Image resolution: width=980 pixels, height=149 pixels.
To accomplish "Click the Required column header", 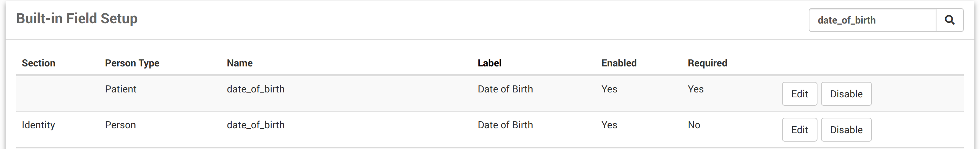I will [x=707, y=63].
